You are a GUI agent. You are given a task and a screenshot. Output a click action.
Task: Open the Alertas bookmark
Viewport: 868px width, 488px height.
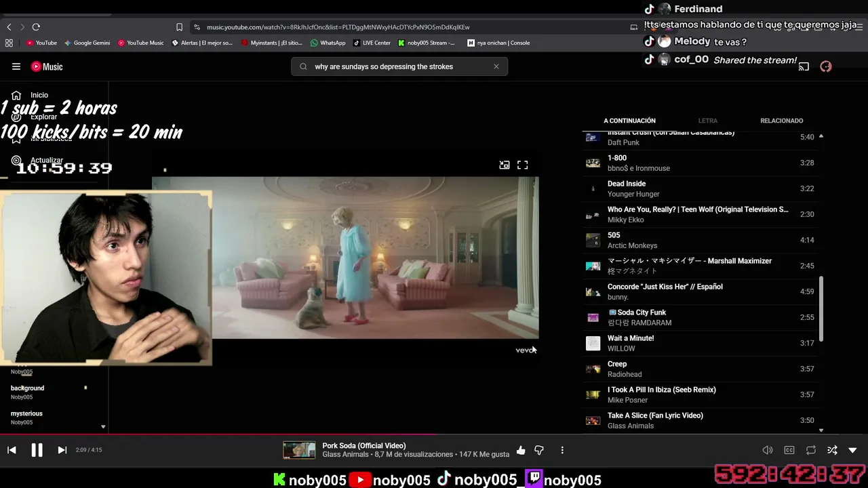pos(202,43)
